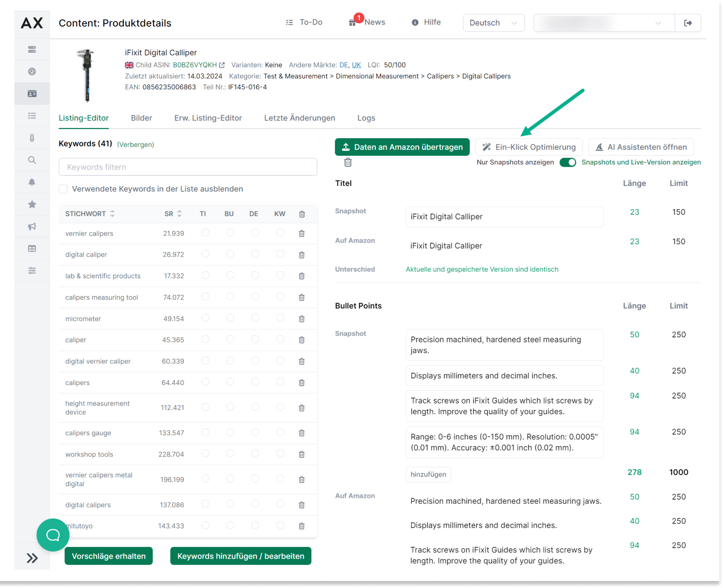723x588 pixels.
Task: Open the DE marketplace link
Action: [x=344, y=65]
